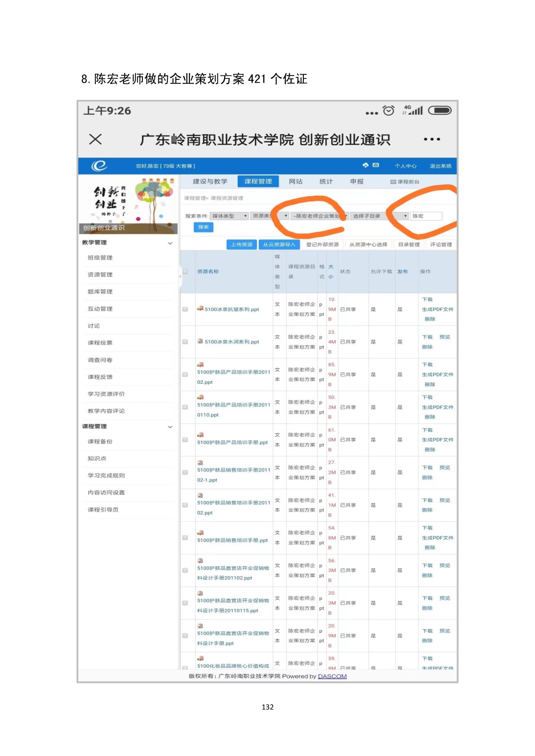Switch to the 建设与教学 tab
535x756 pixels.
coord(210,182)
